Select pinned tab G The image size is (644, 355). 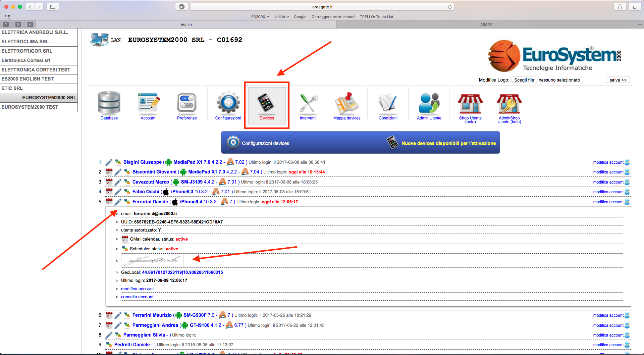[x=18, y=24]
